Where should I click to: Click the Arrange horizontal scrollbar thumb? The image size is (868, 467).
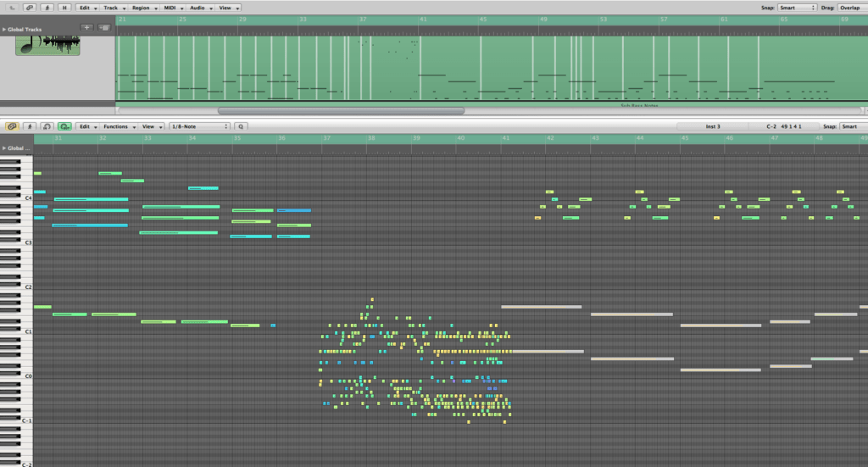tap(341, 111)
